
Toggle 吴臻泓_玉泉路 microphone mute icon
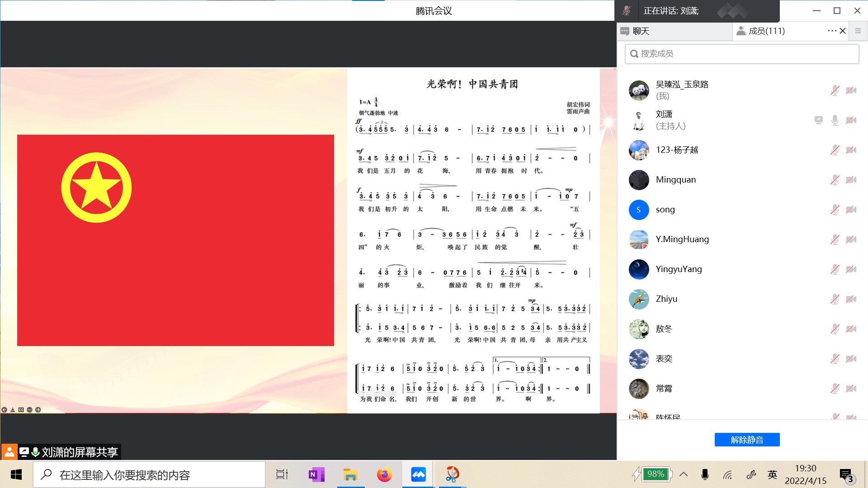[835, 90]
